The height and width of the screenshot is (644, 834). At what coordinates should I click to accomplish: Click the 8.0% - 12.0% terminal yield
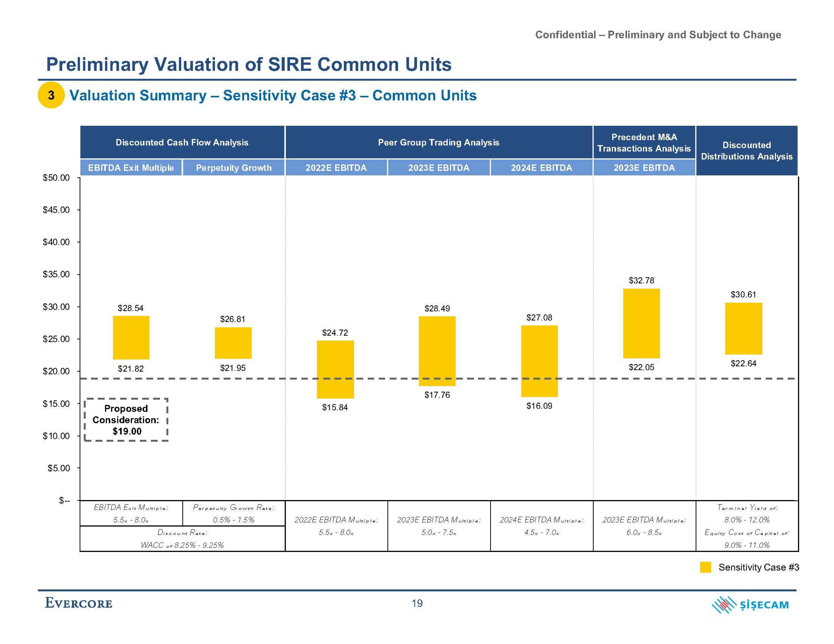point(747,520)
